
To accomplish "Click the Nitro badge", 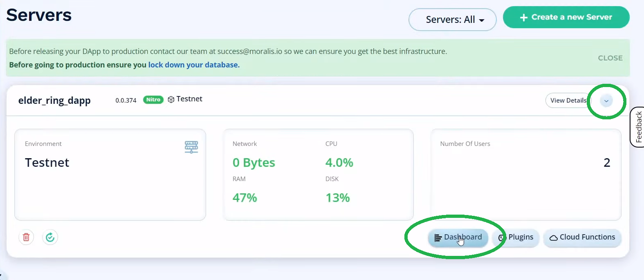I will [x=153, y=100].
